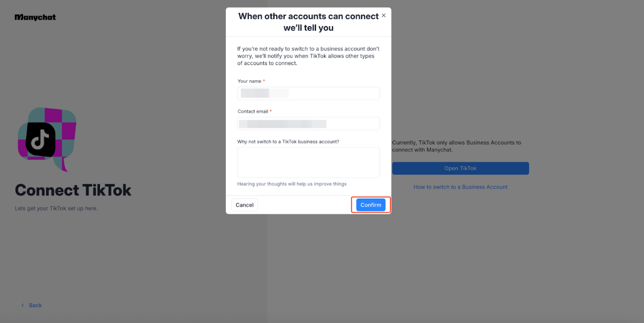Open How to switch to a Business Account link

(460, 187)
